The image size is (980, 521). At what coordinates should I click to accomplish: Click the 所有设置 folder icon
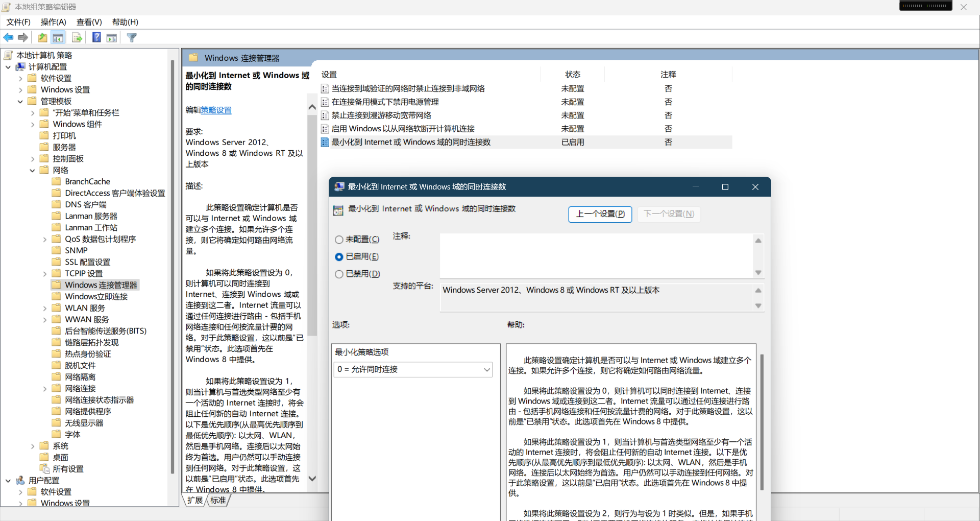point(44,469)
